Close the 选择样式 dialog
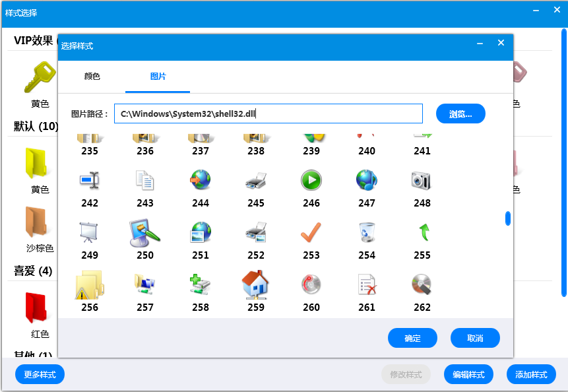 [501, 43]
